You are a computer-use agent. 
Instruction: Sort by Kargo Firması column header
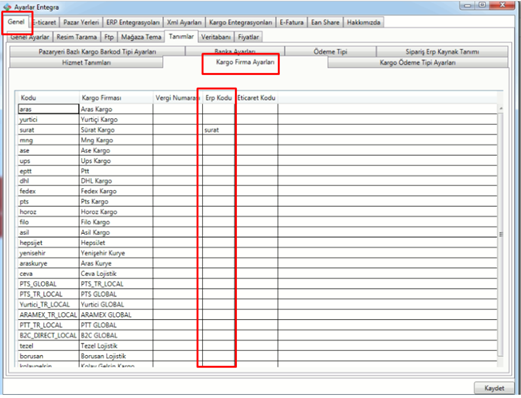click(x=116, y=98)
